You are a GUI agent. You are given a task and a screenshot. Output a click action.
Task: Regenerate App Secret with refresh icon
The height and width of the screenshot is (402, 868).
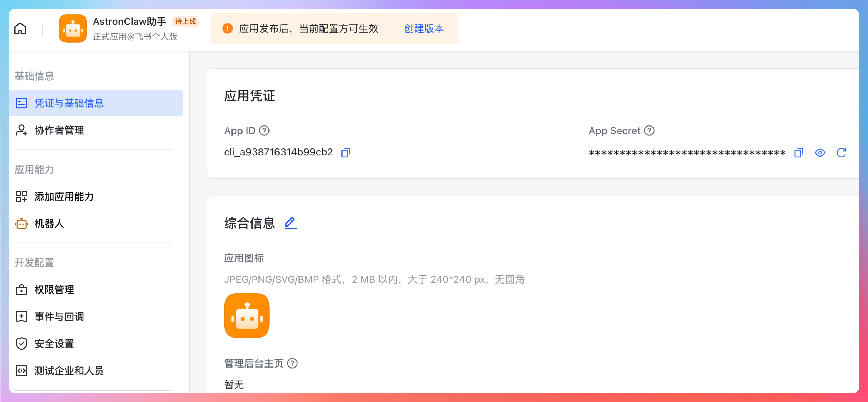pos(841,153)
